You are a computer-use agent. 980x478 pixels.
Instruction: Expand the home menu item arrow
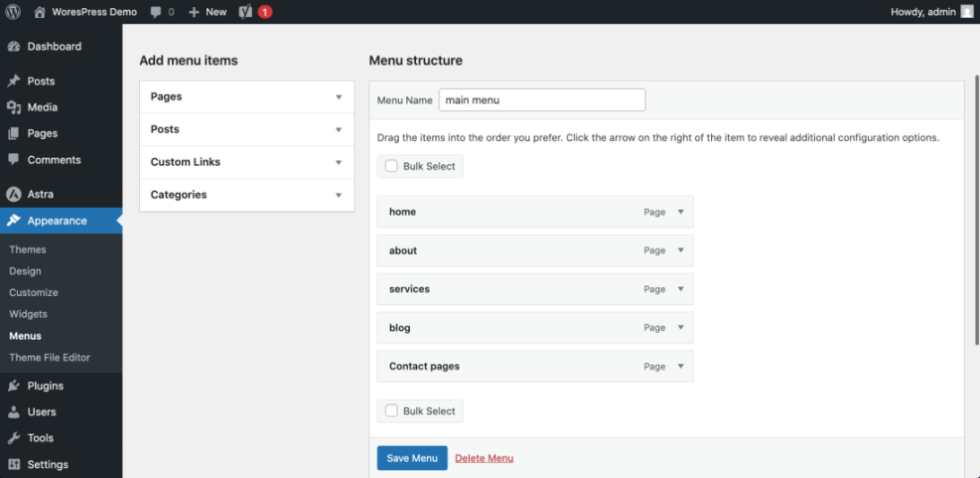pyautogui.click(x=681, y=212)
